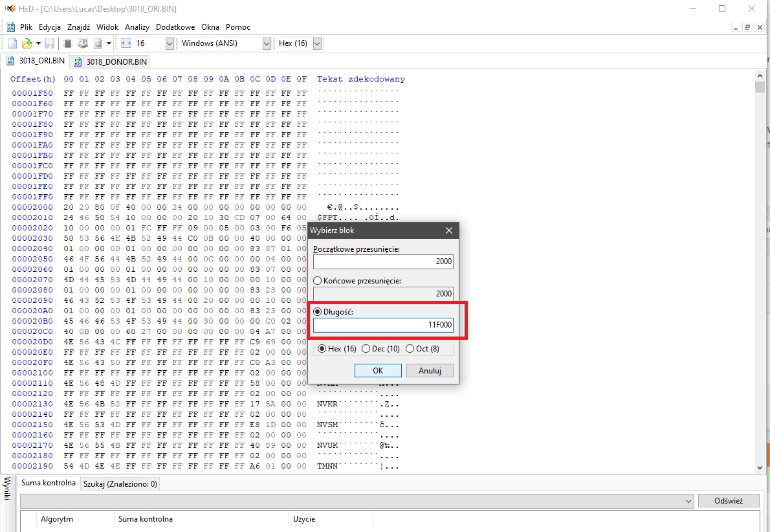Close the Wybierz blok dialog
This screenshot has height=532, width=770.
coord(449,230)
